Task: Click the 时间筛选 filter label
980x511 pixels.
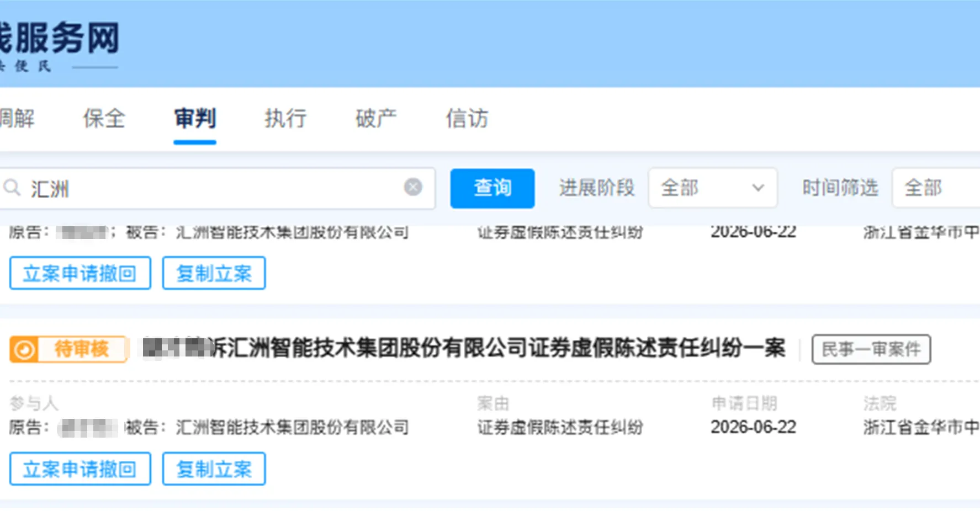Action: (840, 188)
